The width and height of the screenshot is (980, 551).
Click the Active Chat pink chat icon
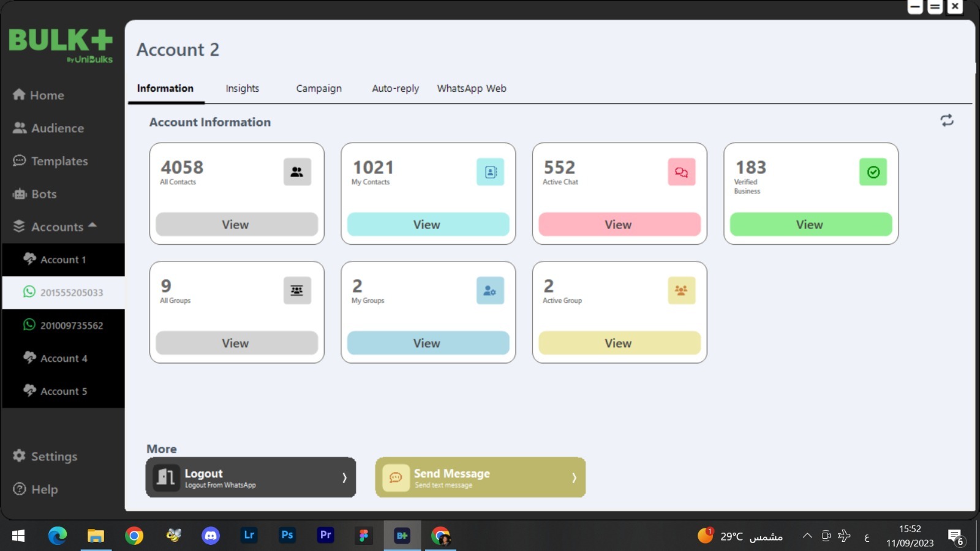(x=681, y=172)
